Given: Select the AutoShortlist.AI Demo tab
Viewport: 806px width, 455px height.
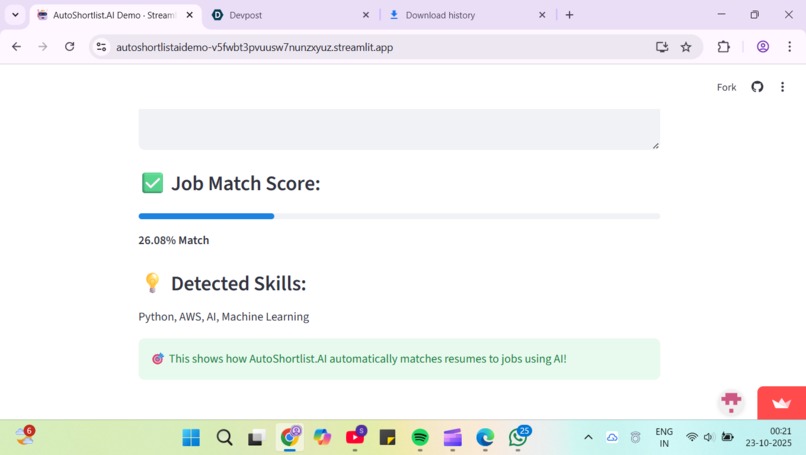Looking at the screenshot, I should point(114,15).
